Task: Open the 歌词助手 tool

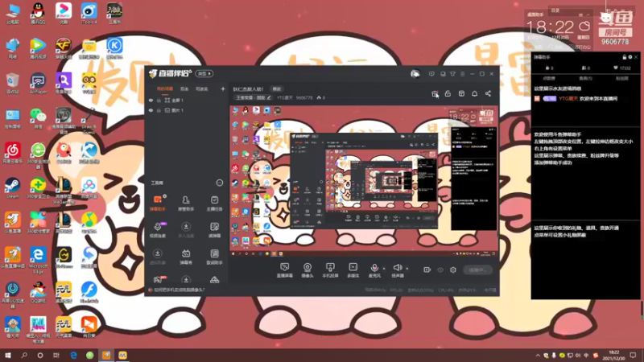Action: tap(214, 257)
